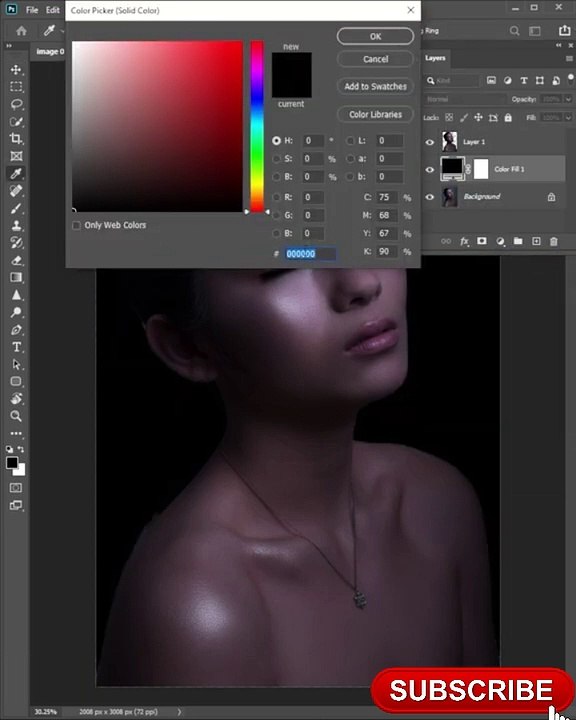The image size is (576, 720).
Task: Open the Share icon
Action: (565, 30)
